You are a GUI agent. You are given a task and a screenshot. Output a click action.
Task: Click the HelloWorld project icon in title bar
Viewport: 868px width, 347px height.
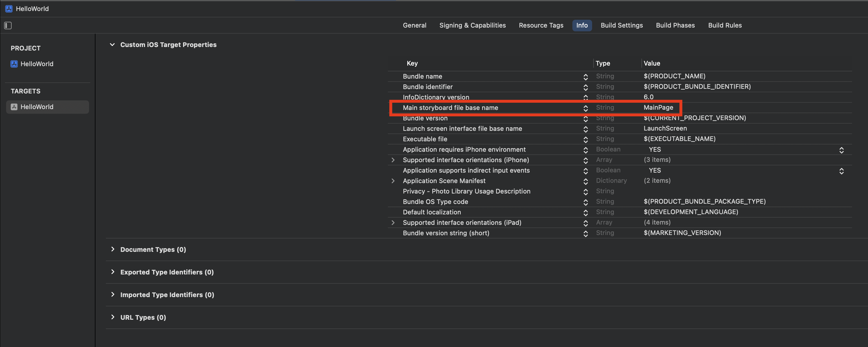tap(9, 9)
